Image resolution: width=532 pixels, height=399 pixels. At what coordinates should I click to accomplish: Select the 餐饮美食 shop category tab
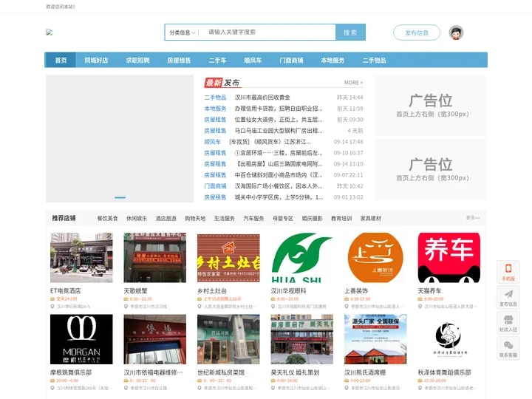[x=108, y=218]
